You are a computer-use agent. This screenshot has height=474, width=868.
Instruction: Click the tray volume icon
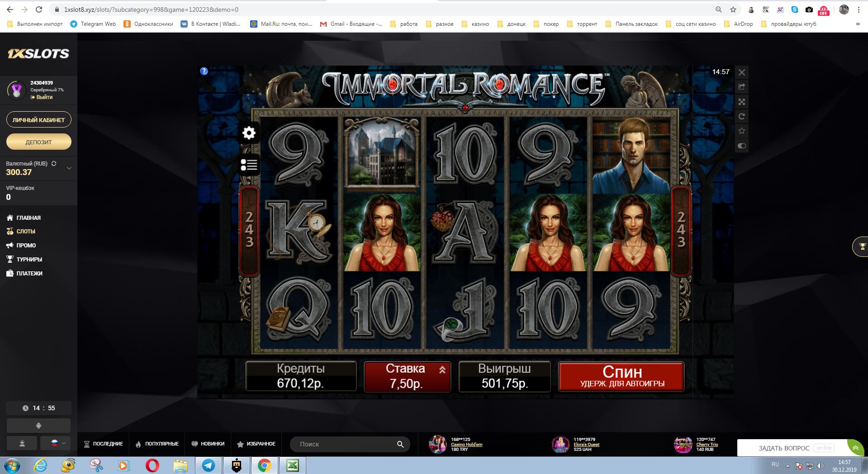click(x=821, y=466)
